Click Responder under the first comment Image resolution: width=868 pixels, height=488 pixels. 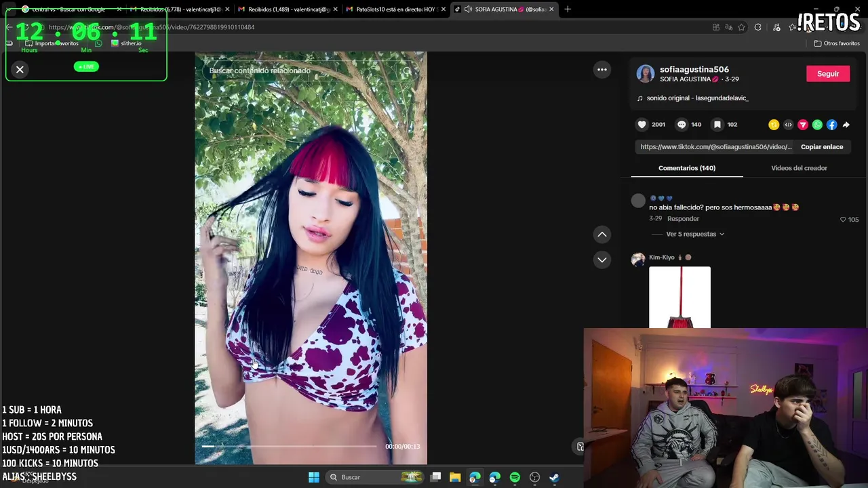tap(683, 219)
